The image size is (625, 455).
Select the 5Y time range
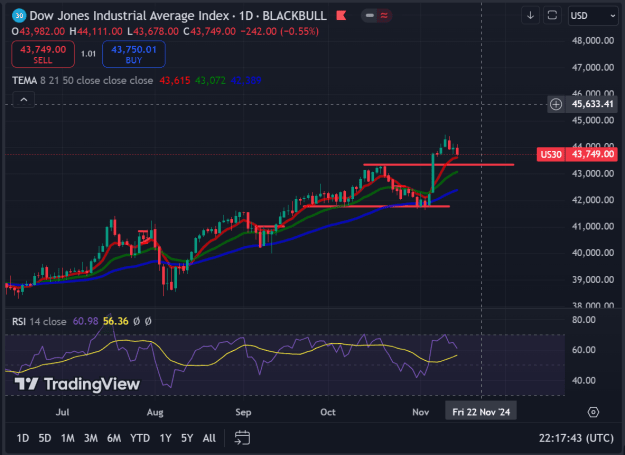(187, 438)
